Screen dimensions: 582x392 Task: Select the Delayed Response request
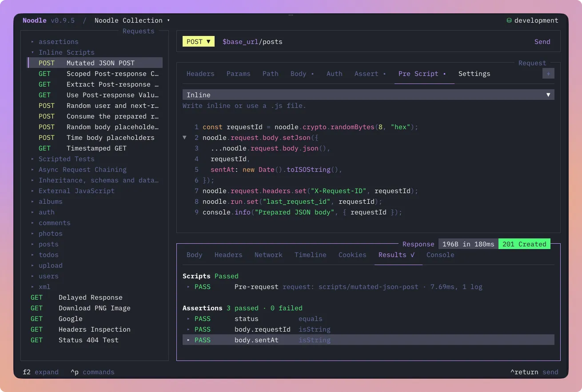click(x=95, y=297)
